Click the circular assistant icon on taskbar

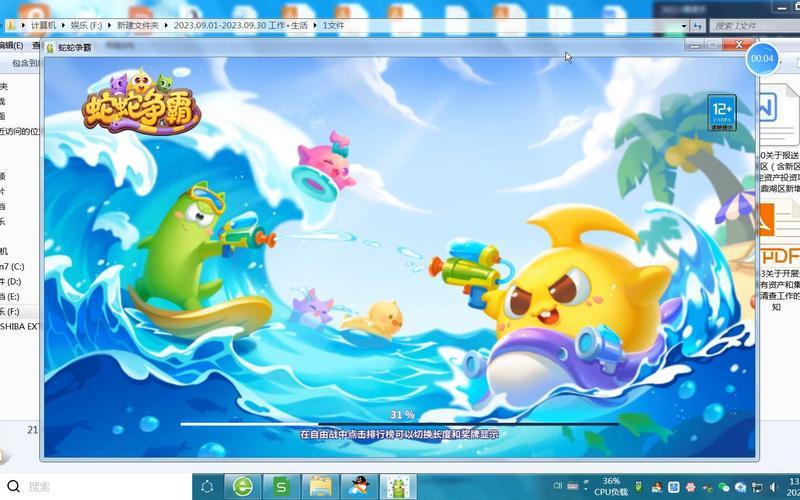coord(207,487)
